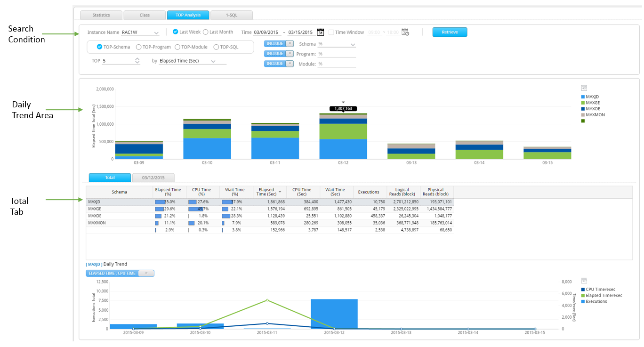Open the Time Window clock-calendar icon
644x347 pixels.
405,32
